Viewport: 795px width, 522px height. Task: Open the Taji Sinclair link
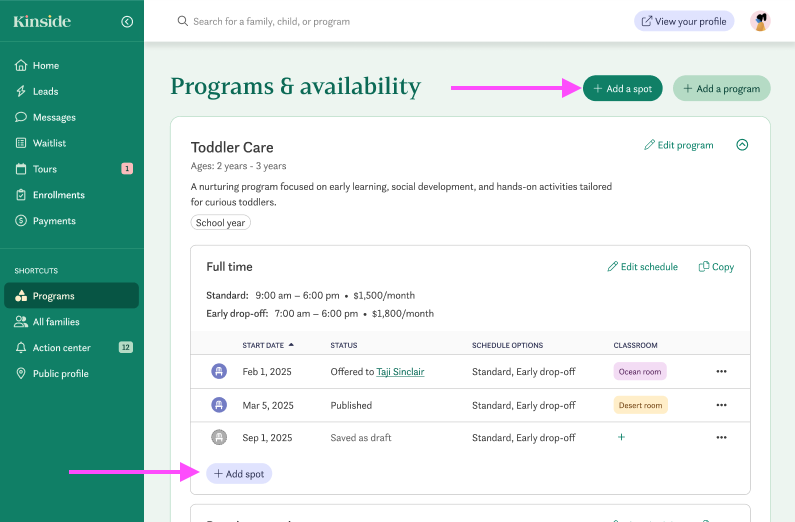(400, 372)
